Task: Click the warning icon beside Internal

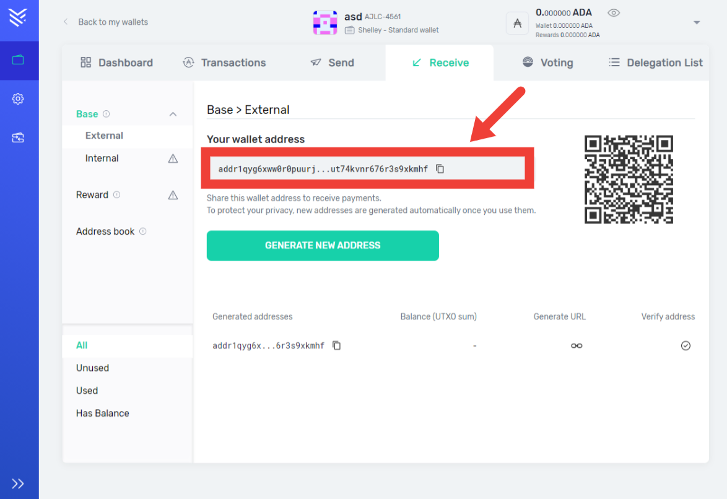Action: [173, 159]
